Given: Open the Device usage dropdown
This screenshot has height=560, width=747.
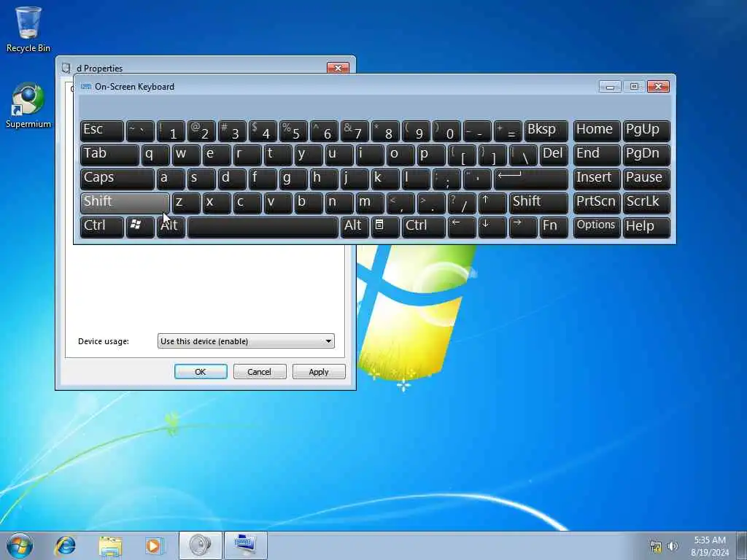Looking at the screenshot, I should 246,341.
